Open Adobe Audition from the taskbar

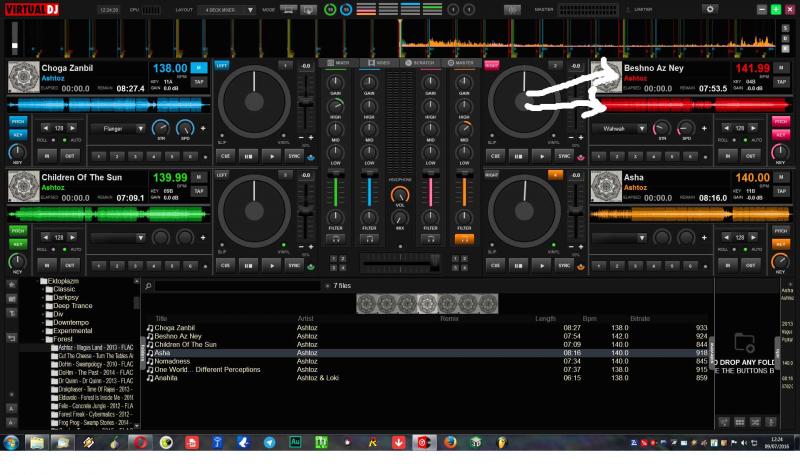[x=295, y=442]
